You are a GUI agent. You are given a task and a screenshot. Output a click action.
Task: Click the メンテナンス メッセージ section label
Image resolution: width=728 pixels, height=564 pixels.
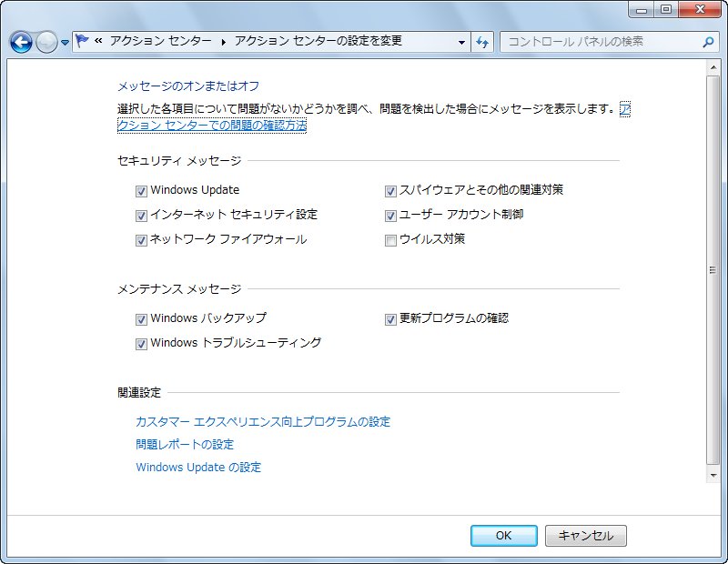[x=179, y=288]
